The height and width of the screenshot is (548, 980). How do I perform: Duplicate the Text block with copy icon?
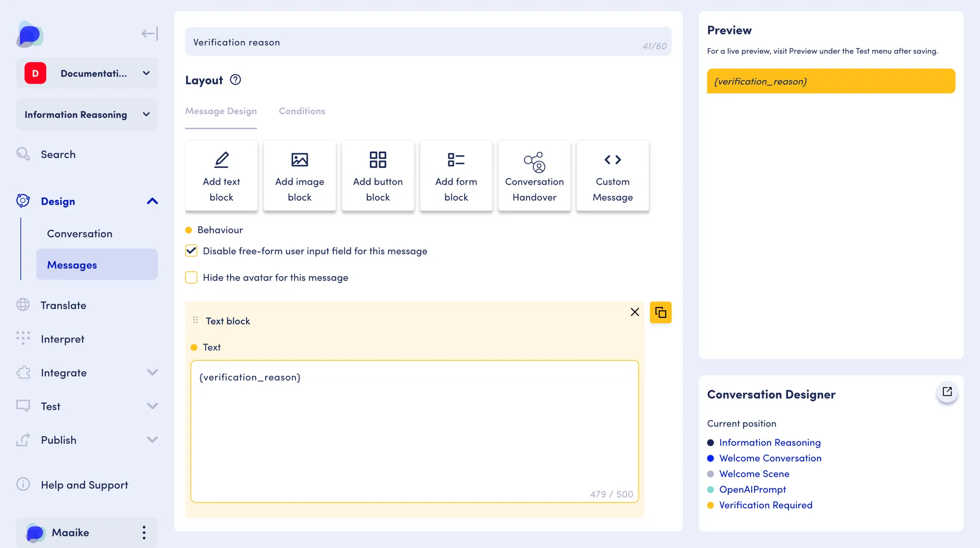click(x=661, y=312)
